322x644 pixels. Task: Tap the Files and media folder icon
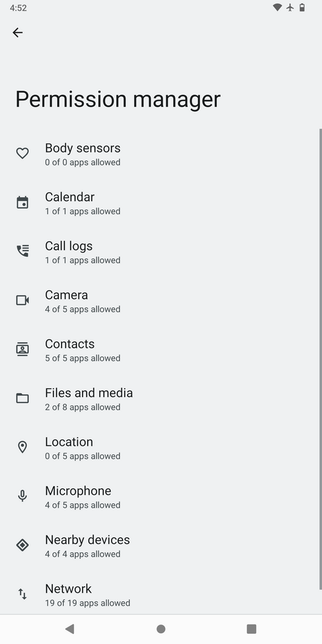(x=23, y=398)
